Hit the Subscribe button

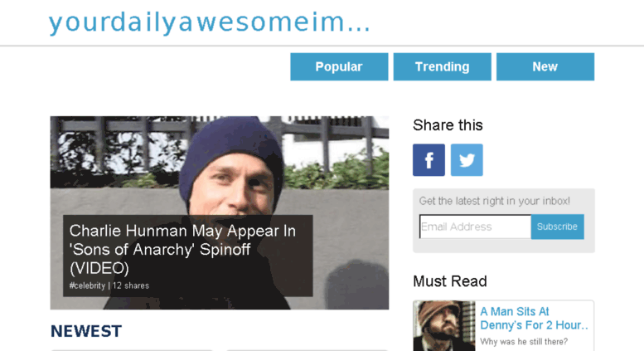point(557,227)
